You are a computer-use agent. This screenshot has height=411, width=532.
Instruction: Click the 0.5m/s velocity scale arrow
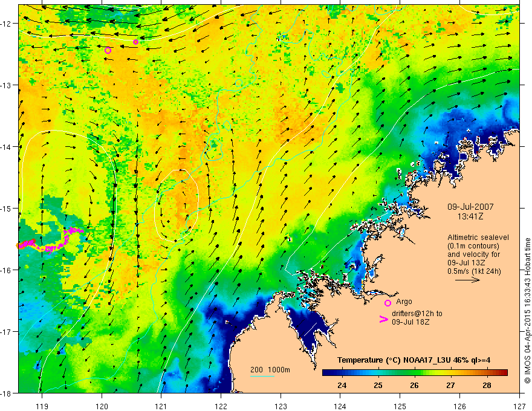tap(467, 280)
